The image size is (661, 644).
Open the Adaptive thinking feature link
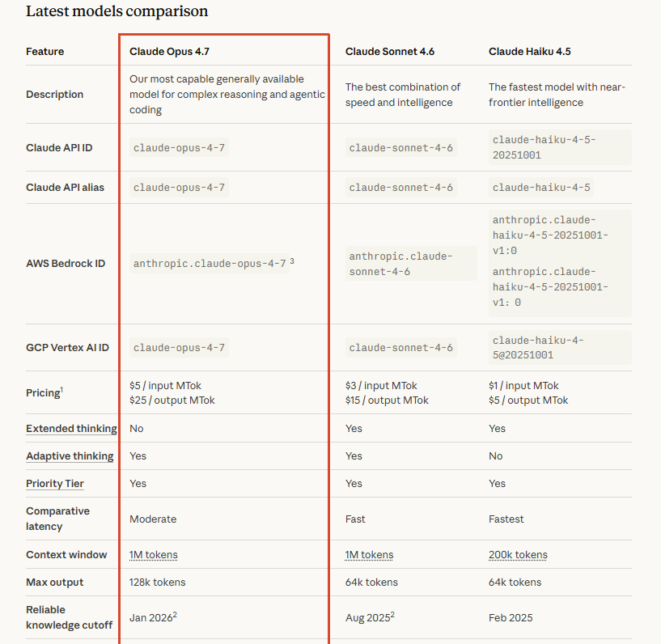pos(70,456)
